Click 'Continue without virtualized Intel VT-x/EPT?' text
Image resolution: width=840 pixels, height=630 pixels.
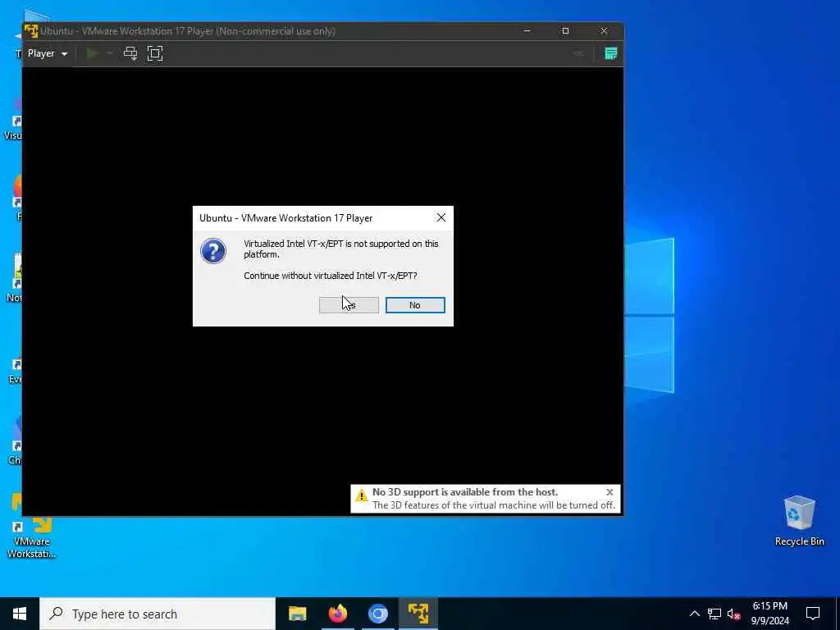[330, 276]
